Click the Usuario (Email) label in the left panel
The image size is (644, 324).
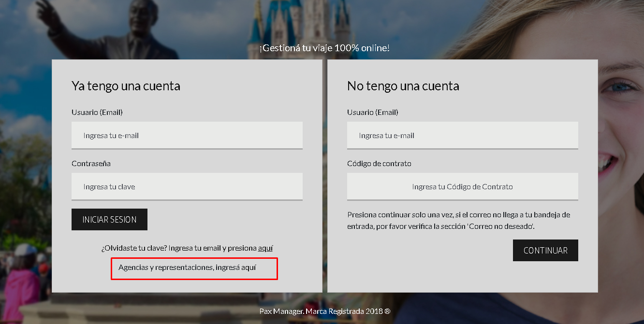point(97,112)
